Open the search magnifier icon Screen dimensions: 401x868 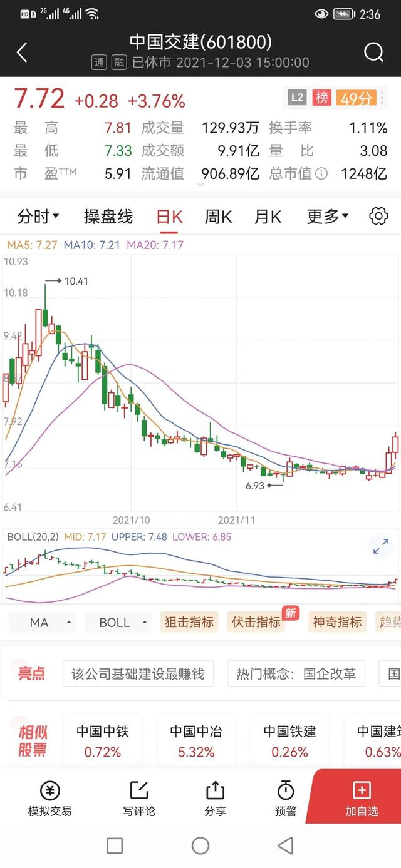pyautogui.click(x=373, y=52)
